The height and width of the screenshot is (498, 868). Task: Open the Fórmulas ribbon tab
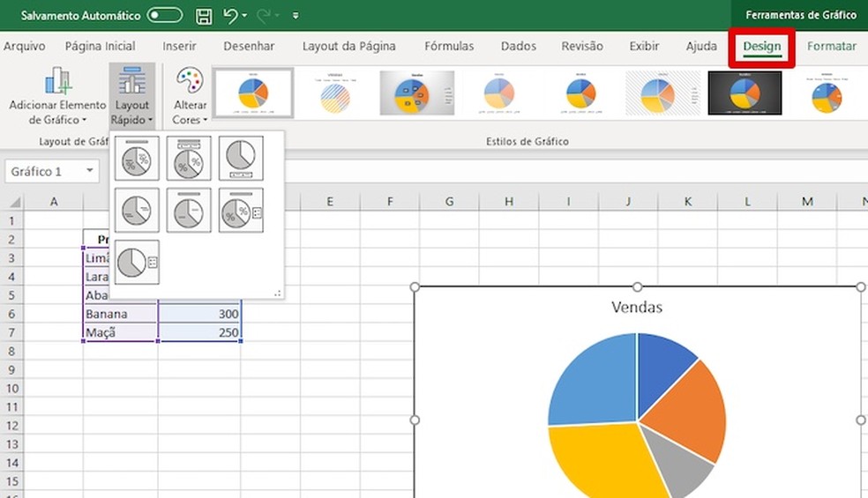click(x=448, y=46)
